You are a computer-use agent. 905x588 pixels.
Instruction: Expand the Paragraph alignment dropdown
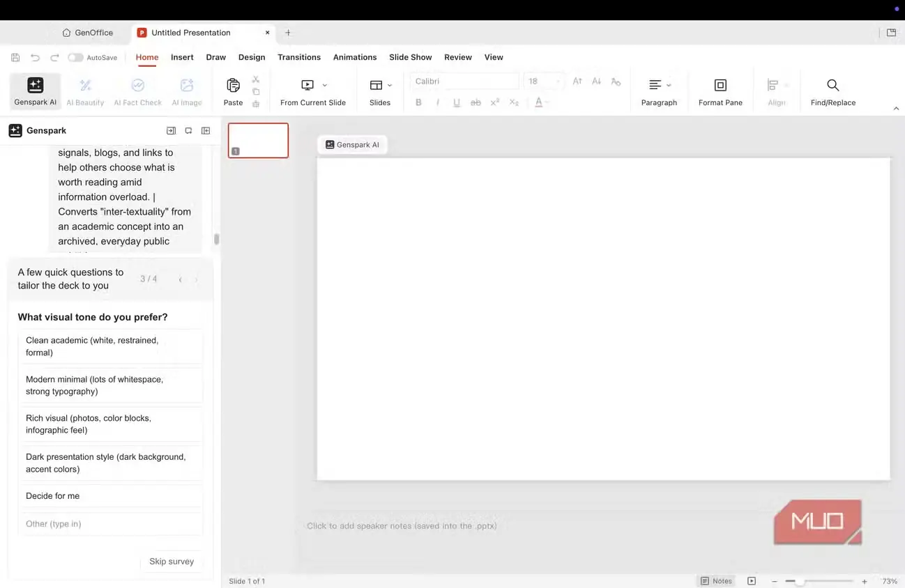[x=669, y=85]
